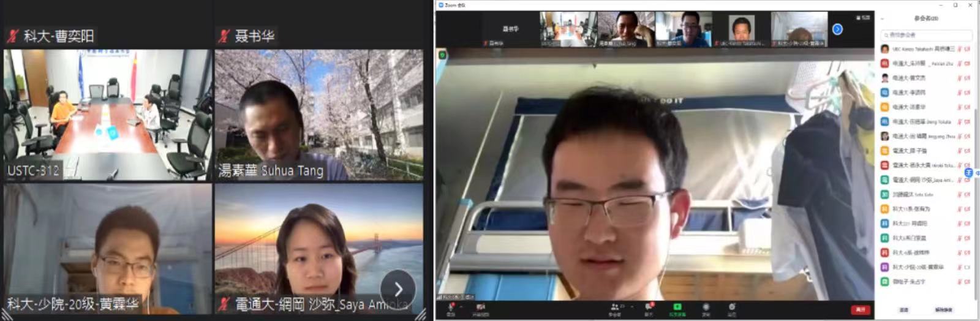Select participant 电通大-黄文杰
Screen dimensions: 980x321
[925, 78]
